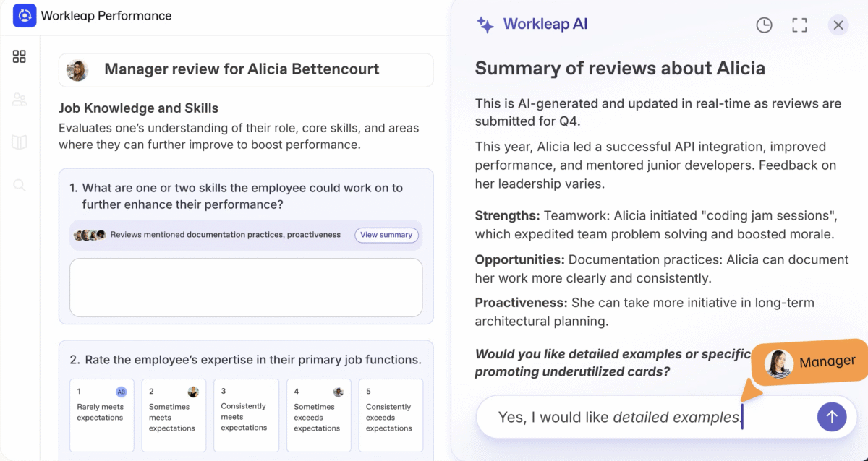Open the people icon in sidebar
This screenshot has height=461, width=868.
tap(20, 100)
